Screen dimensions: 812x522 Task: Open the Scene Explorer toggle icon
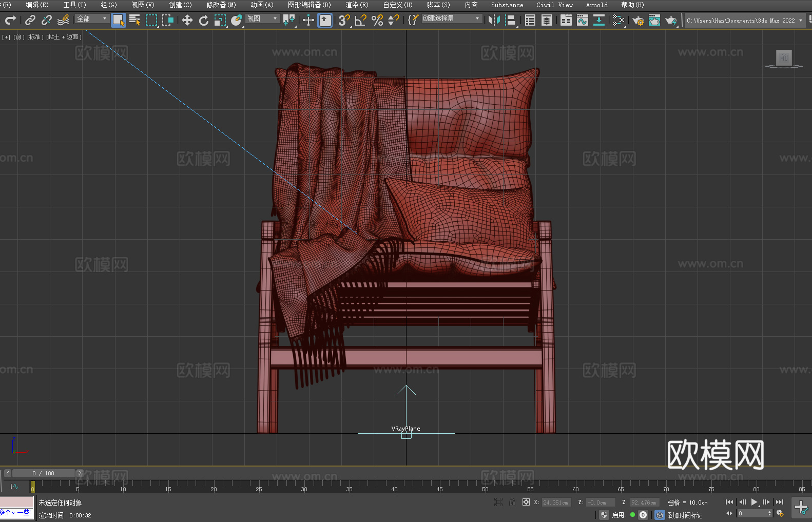530,20
